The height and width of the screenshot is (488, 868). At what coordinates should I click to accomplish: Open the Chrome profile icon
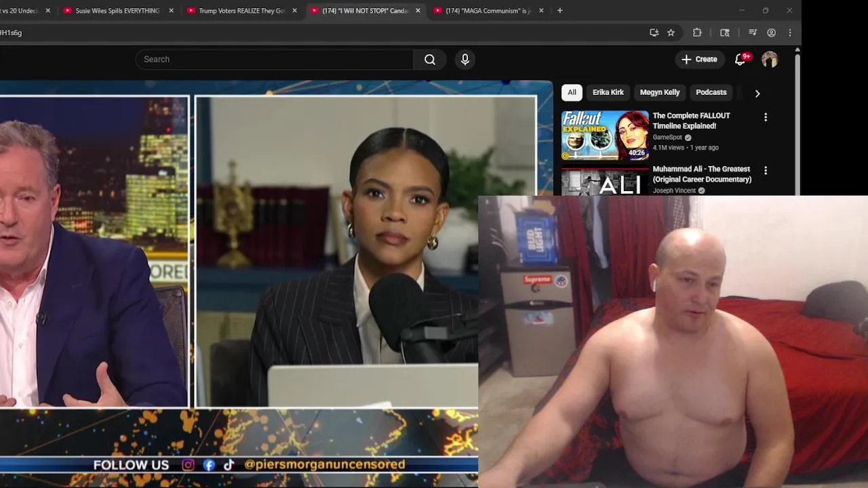click(771, 33)
